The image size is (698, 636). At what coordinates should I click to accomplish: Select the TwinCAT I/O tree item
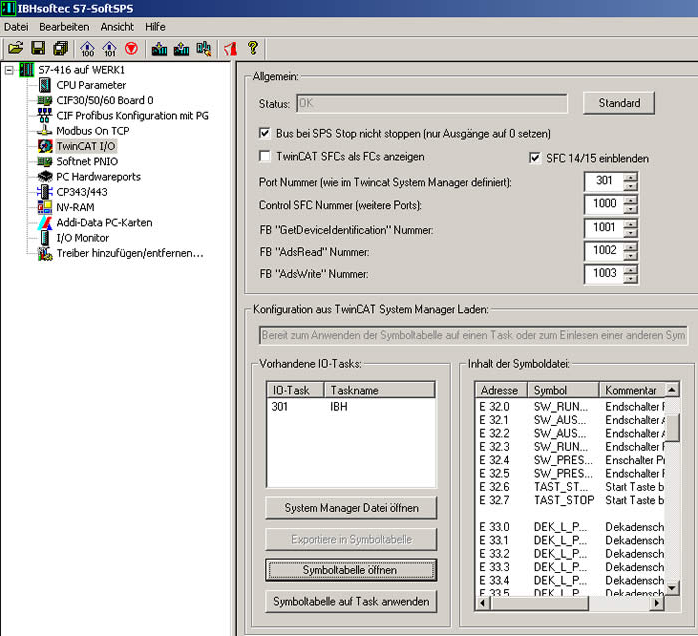click(85, 146)
